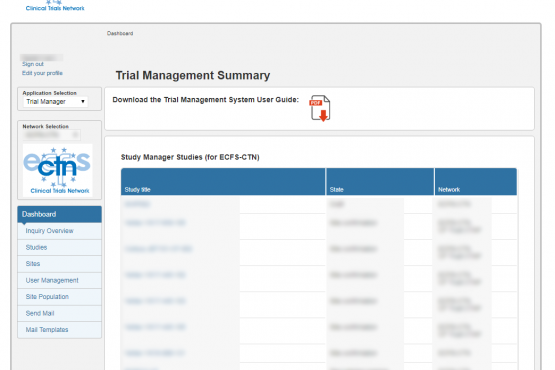Select Site Population menu item
The width and height of the screenshot is (555, 370).
[x=59, y=297]
